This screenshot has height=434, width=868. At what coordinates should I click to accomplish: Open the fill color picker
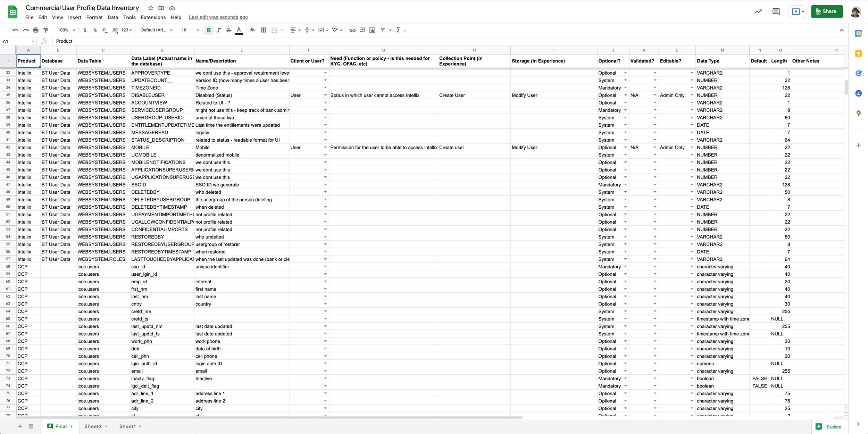tap(253, 30)
